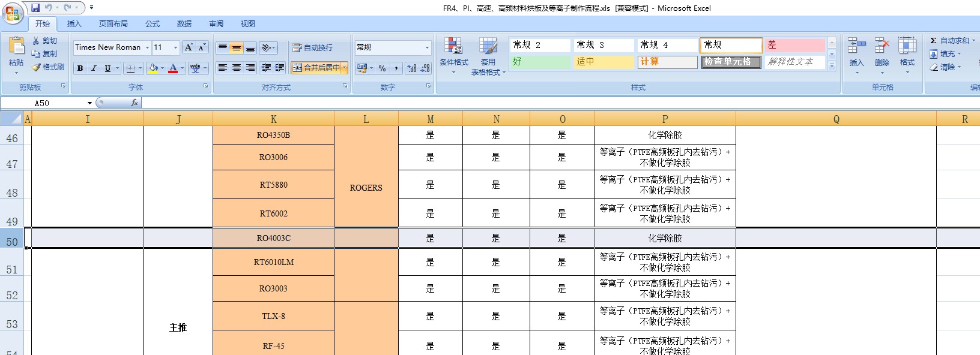Click the accounting number format icon
This screenshot has height=355, width=980.
point(362,68)
